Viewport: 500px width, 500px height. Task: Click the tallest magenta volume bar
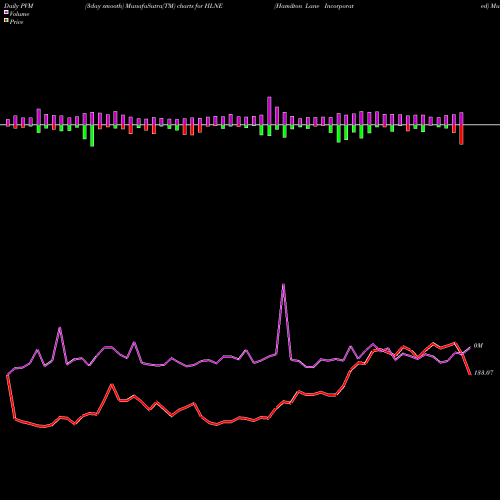pos(269,111)
